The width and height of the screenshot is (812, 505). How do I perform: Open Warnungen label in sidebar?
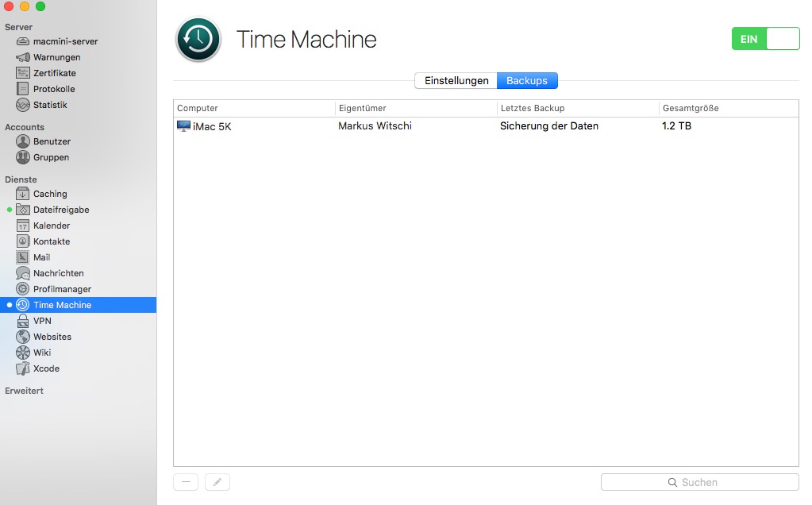tap(57, 57)
